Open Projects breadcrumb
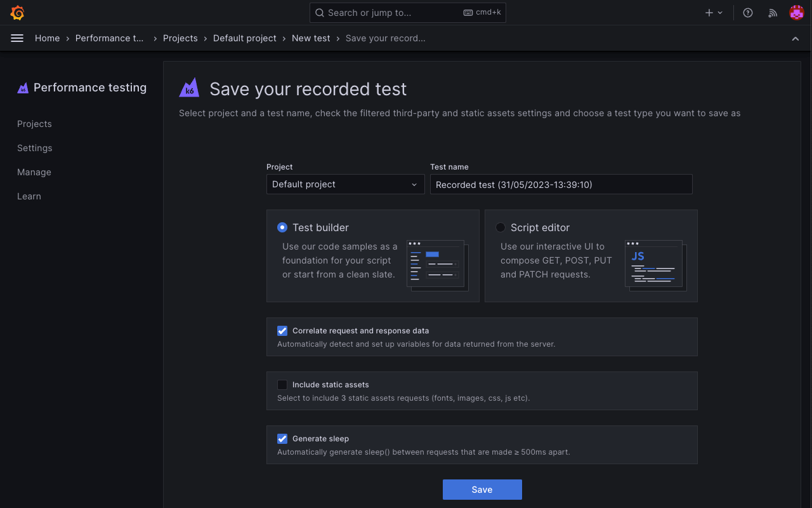812x508 pixels. [180, 38]
